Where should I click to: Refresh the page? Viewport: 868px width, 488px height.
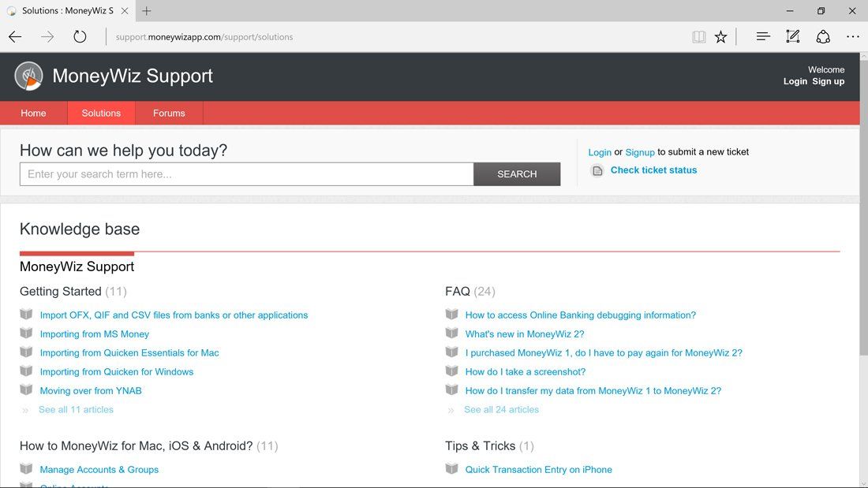(x=79, y=36)
